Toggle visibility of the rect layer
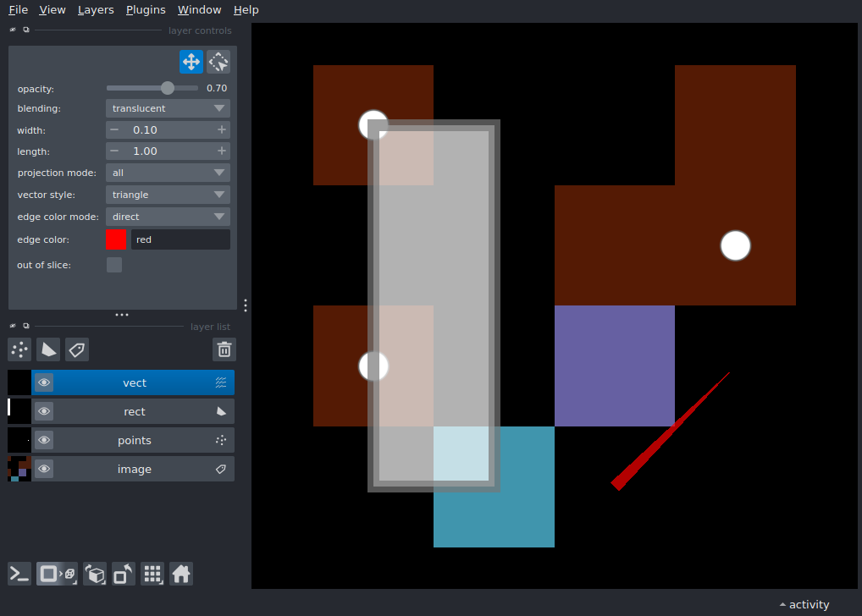This screenshot has height=616, width=862. [x=43, y=410]
